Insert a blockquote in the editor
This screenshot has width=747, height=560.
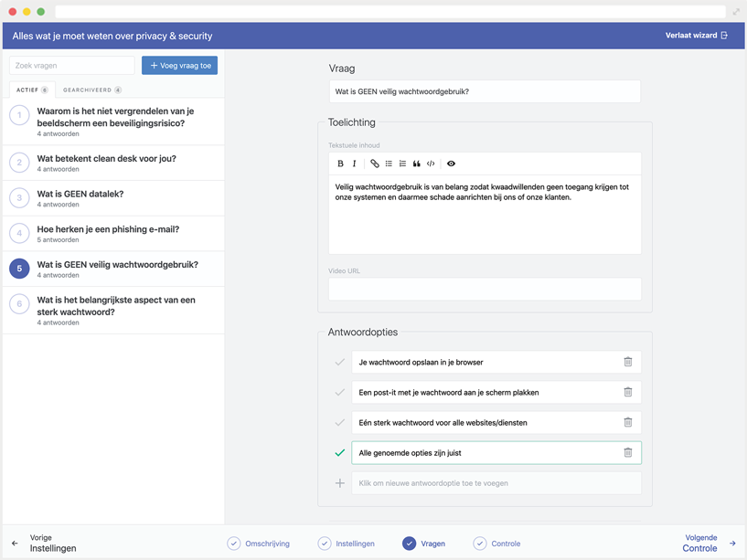point(417,164)
